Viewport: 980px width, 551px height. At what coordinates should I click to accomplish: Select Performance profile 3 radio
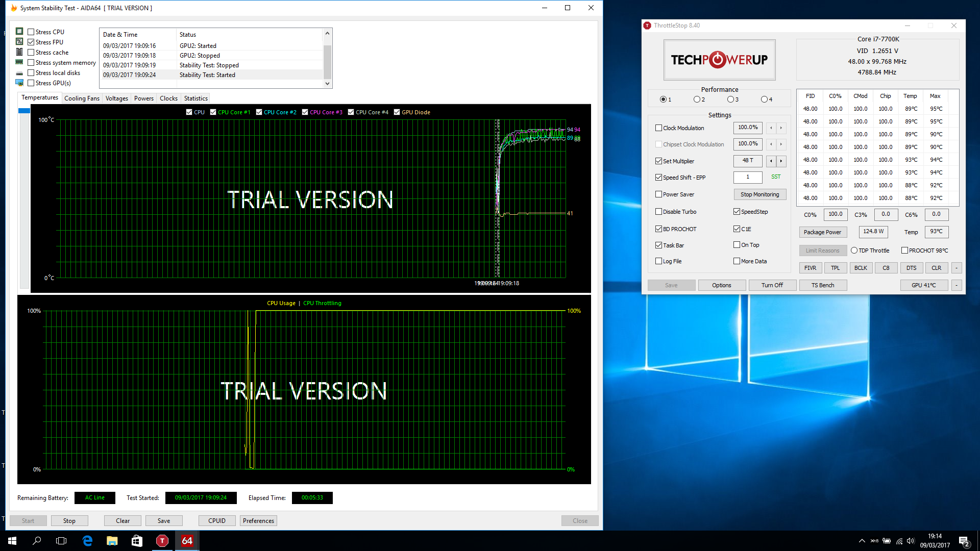pos(730,99)
